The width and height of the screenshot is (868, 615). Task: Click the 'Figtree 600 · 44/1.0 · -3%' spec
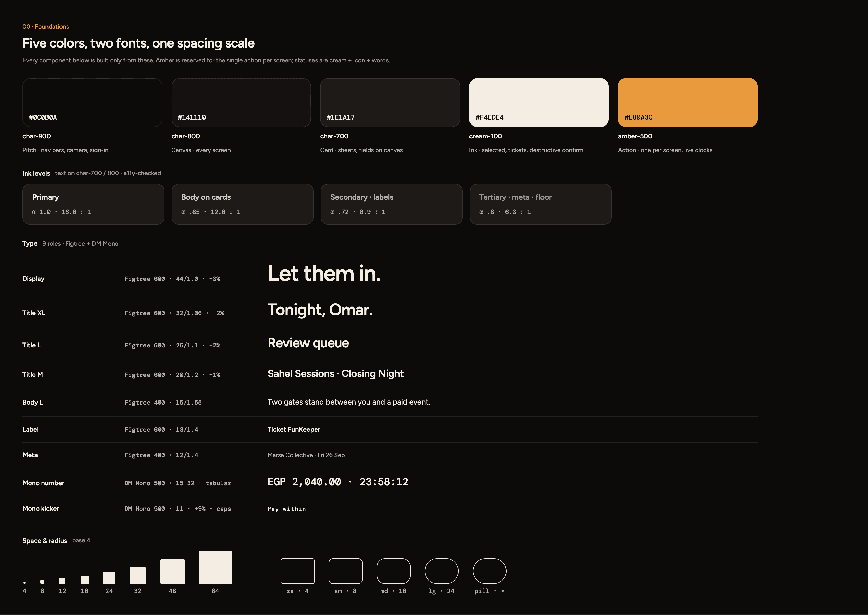coord(172,279)
